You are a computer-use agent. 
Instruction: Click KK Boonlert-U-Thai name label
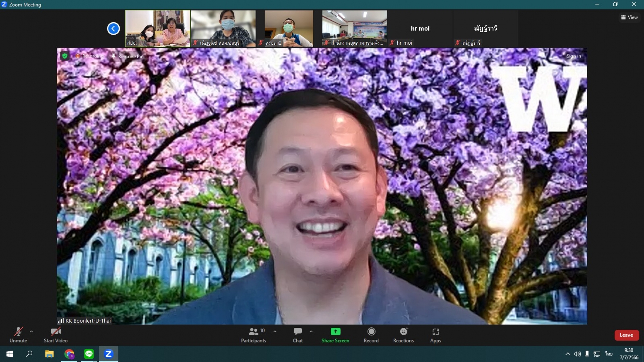point(88,321)
